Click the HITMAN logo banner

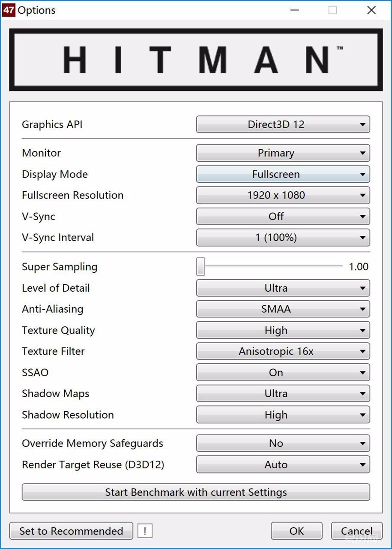(196, 60)
